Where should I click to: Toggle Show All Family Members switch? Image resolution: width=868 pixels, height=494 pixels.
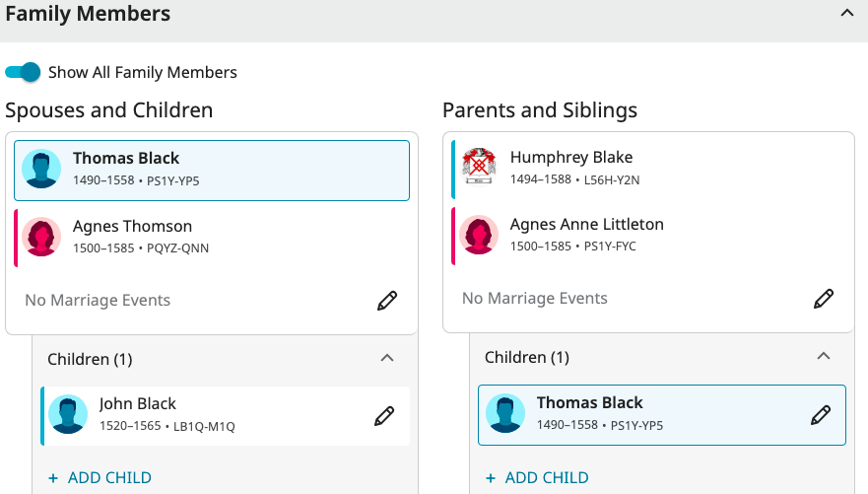click(24, 72)
